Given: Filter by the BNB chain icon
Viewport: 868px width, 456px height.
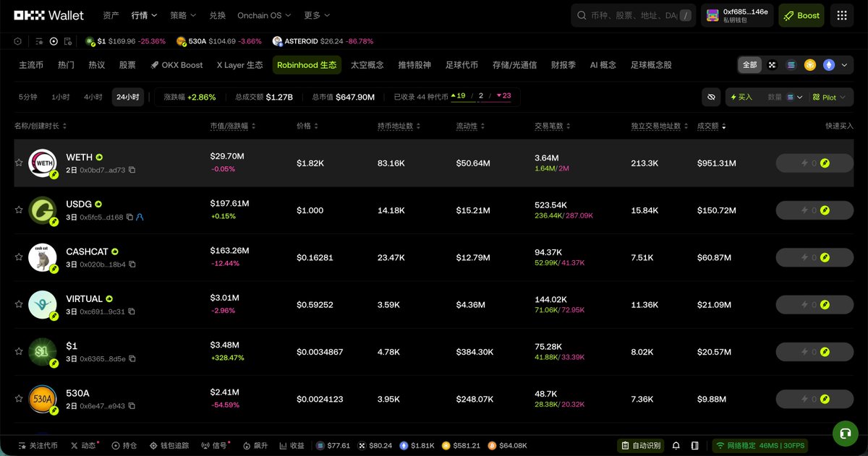Looking at the screenshot, I should 810,65.
